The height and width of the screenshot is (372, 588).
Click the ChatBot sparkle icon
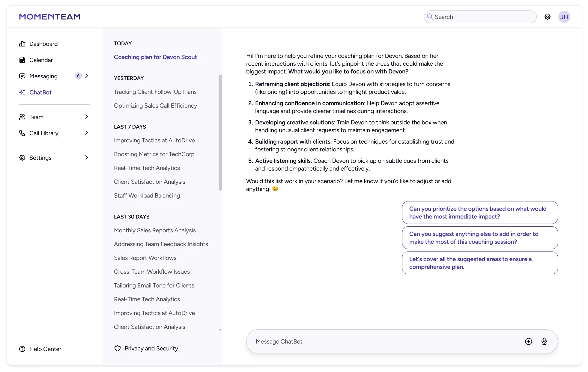pos(22,92)
